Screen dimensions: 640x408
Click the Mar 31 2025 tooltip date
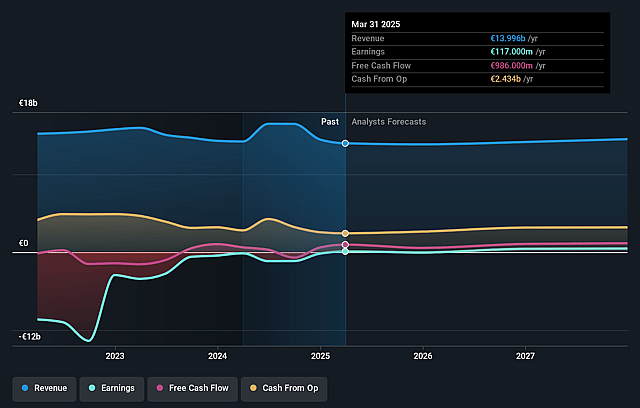pyautogui.click(x=376, y=24)
